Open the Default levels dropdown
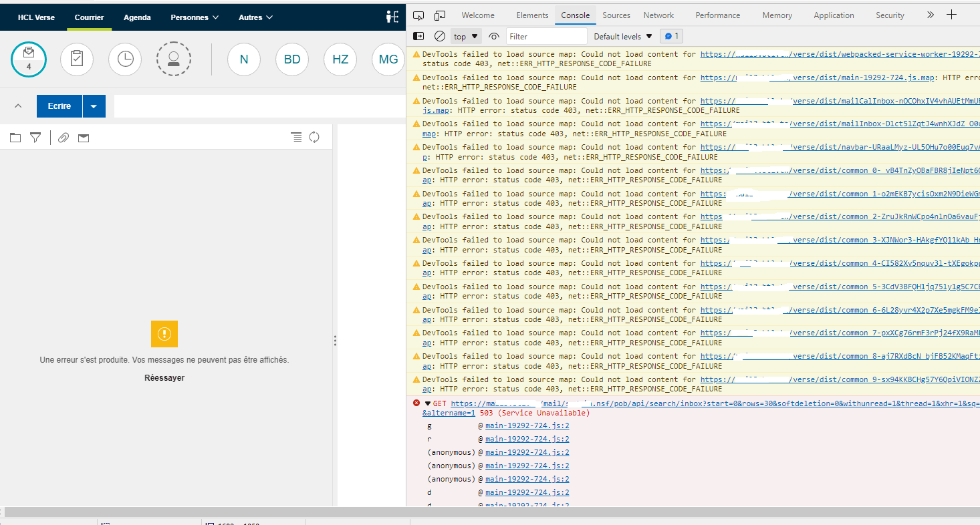980x525 pixels. click(x=623, y=37)
